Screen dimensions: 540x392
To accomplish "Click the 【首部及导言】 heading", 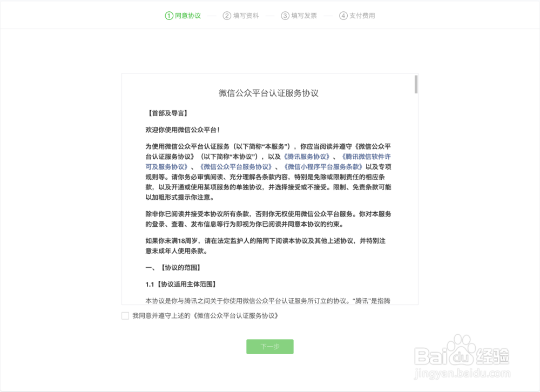I will (167, 113).
